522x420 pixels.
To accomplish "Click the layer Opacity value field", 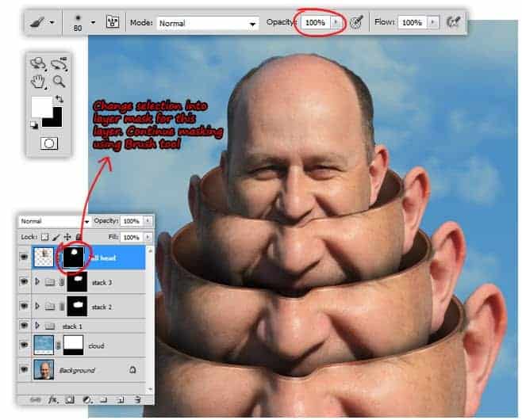I will pyautogui.click(x=131, y=221).
